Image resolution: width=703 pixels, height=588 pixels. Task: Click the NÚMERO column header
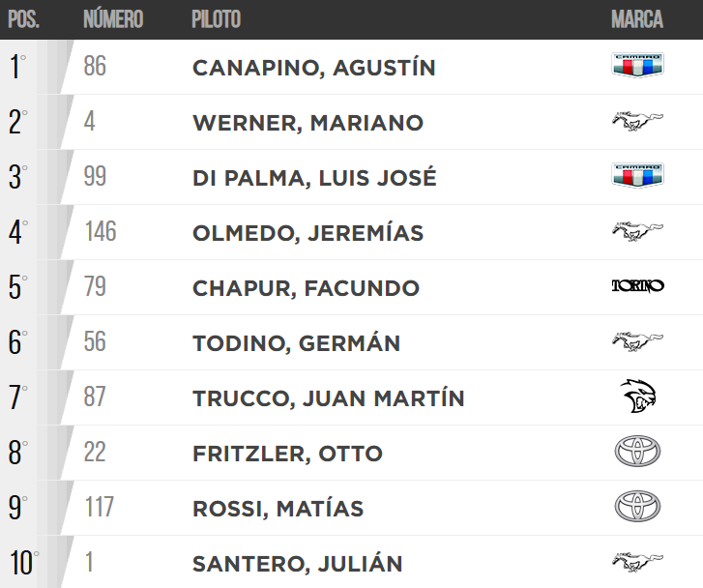tap(113, 19)
